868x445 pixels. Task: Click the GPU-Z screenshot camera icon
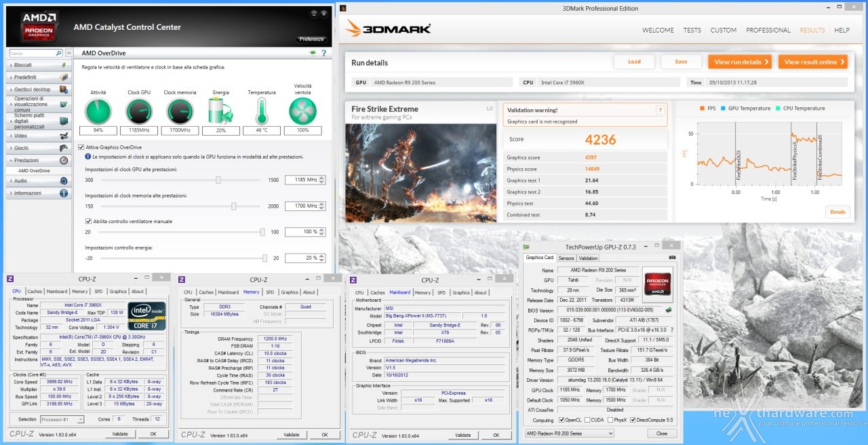672,258
